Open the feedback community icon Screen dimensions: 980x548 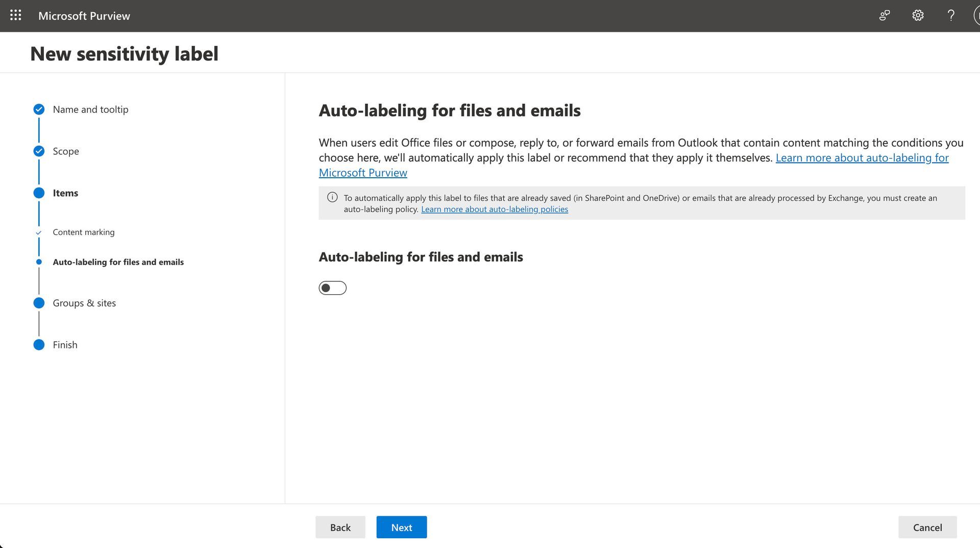[885, 15]
